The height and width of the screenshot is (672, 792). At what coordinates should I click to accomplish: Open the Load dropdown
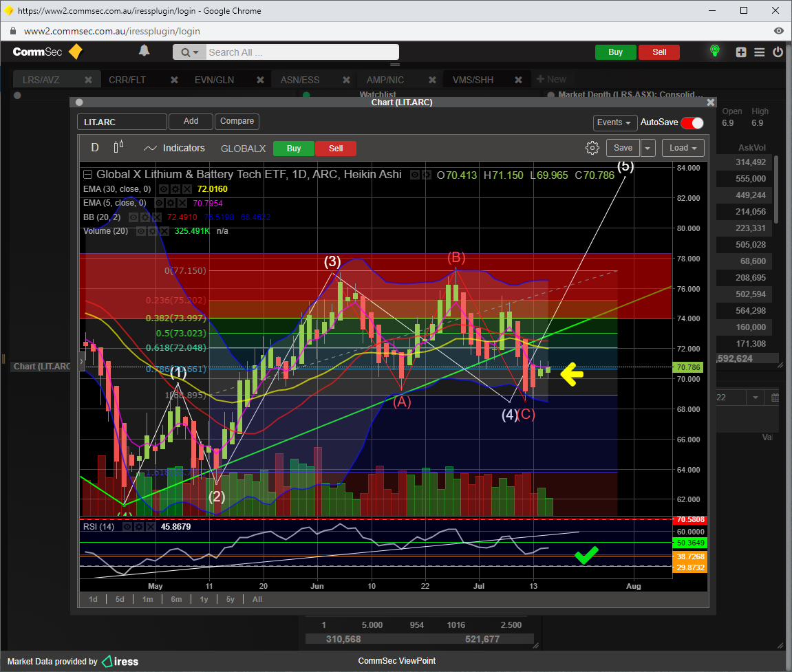pyautogui.click(x=683, y=148)
